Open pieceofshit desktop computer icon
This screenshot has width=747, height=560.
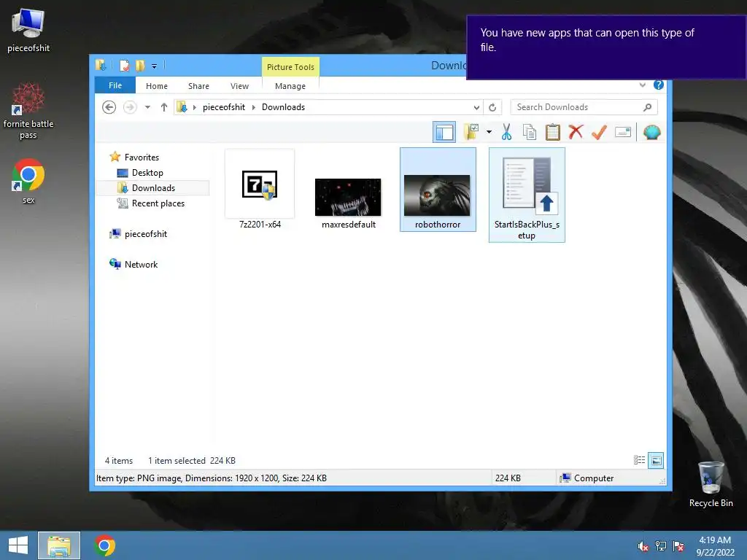28,31
